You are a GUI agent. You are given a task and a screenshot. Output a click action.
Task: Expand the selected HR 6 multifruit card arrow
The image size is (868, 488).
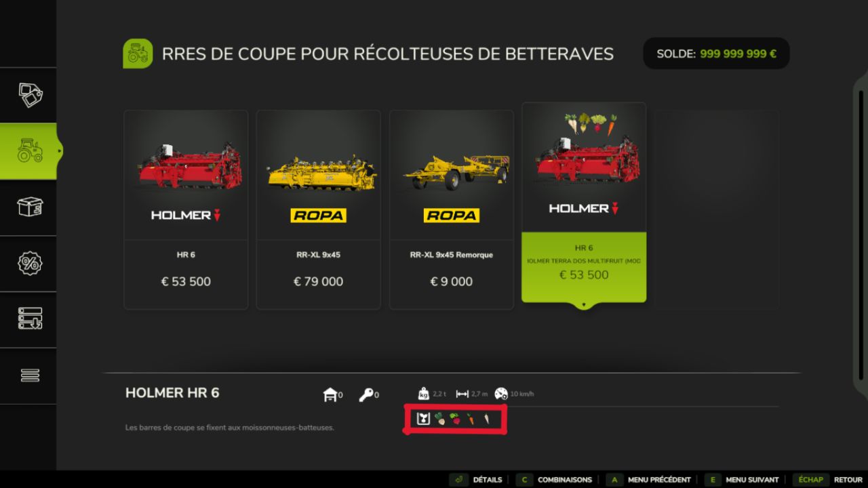[x=584, y=306]
